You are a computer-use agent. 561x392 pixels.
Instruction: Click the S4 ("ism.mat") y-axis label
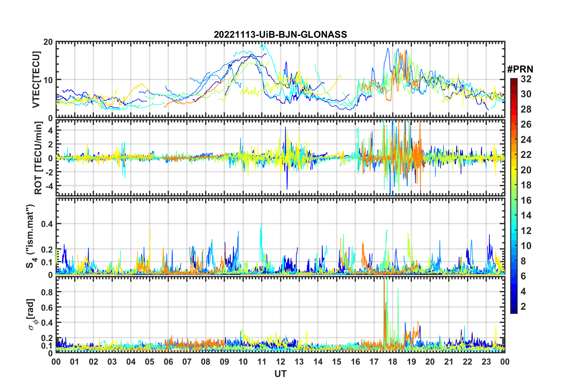31,236
